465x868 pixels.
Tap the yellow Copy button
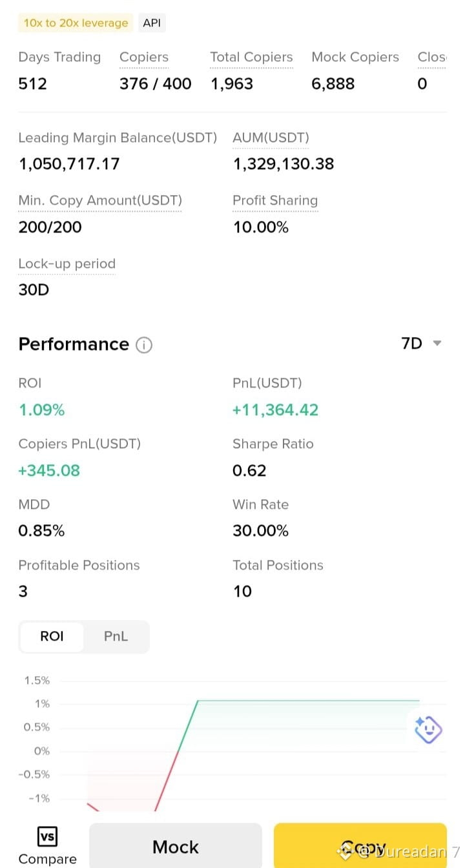pos(360,845)
